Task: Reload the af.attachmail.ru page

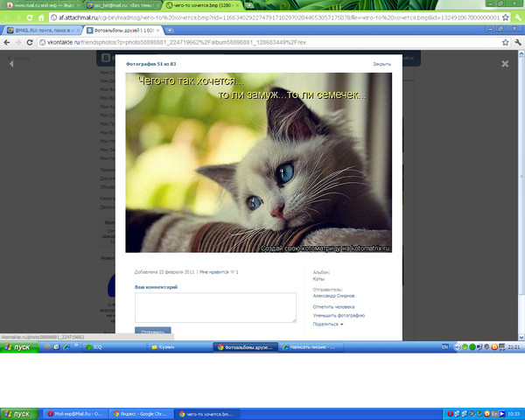Action: tap(30, 17)
